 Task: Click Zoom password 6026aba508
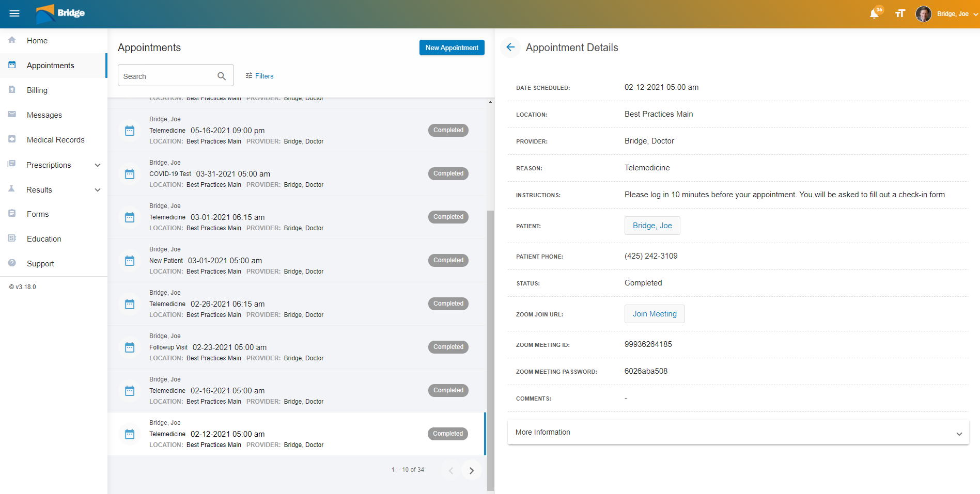tap(646, 371)
